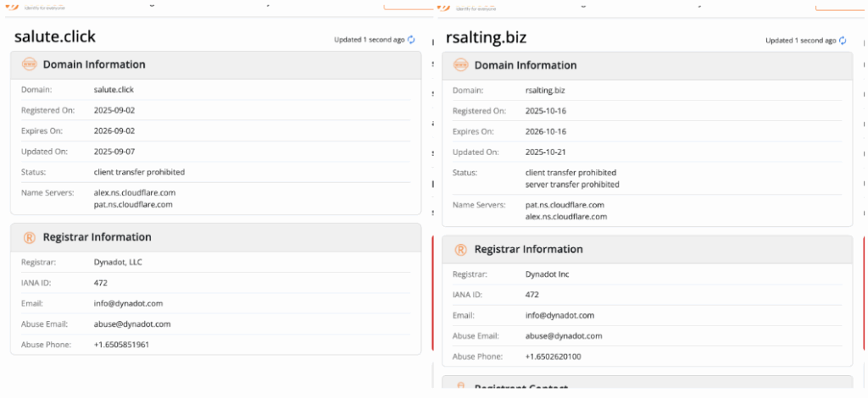Click abuse@dynadot.com in salute.click panel

point(131,324)
